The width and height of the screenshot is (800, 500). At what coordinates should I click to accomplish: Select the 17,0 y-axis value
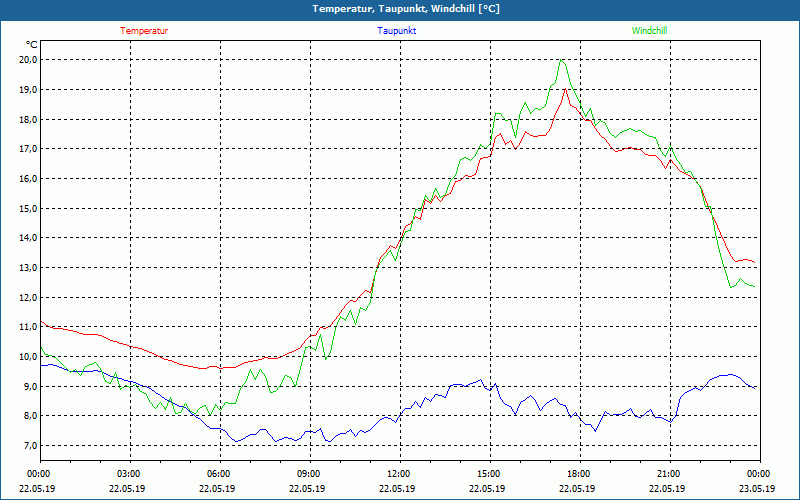pyautogui.click(x=29, y=149)
